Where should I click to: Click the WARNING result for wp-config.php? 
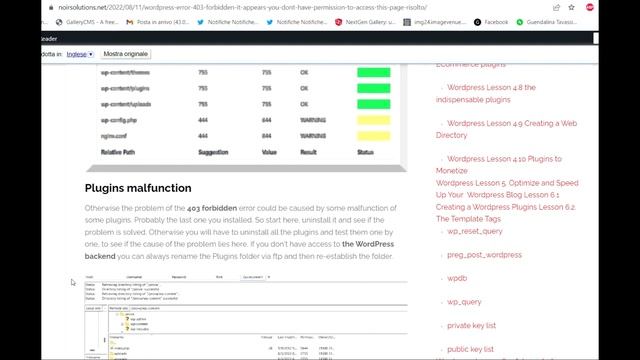pos(313,120)
